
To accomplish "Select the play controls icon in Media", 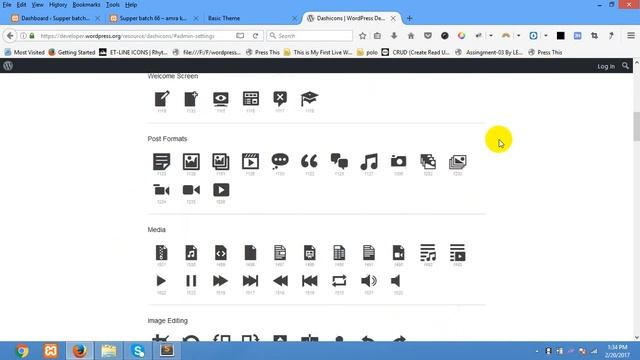I will (161, 281).
